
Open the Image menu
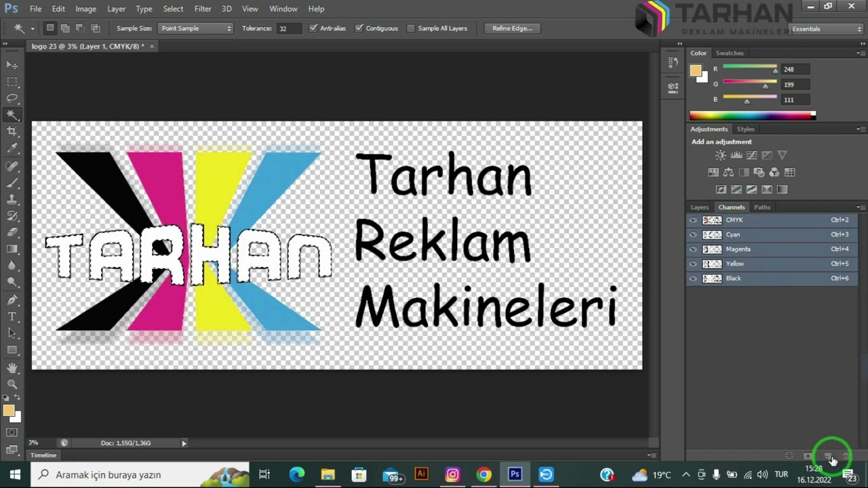pos(85,9)
